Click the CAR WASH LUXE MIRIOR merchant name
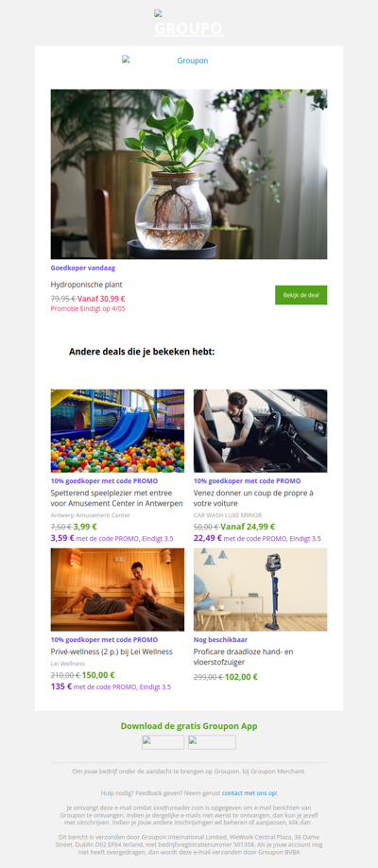The image size is (378, 868). click(x=228, y=515)
